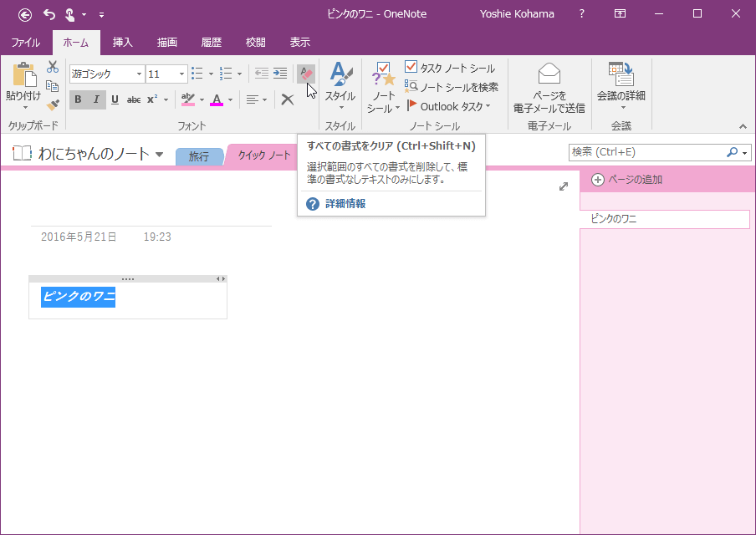Click the Back arrow in title bar
The width and height of the screenshot is (756, 535).
tap(25, 14)
